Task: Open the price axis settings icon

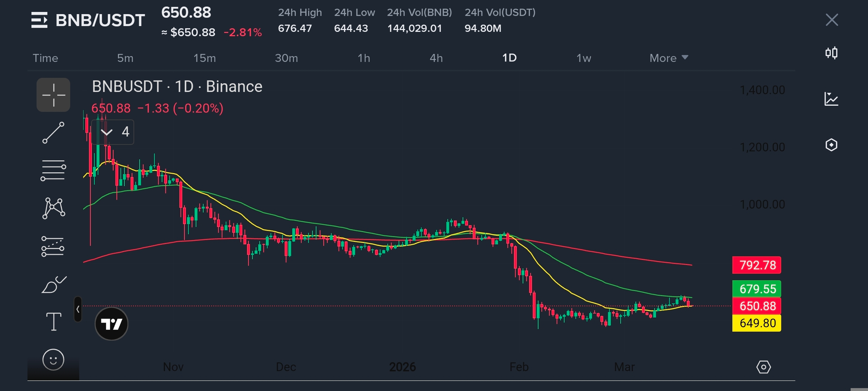Action: tap(763, 367)
